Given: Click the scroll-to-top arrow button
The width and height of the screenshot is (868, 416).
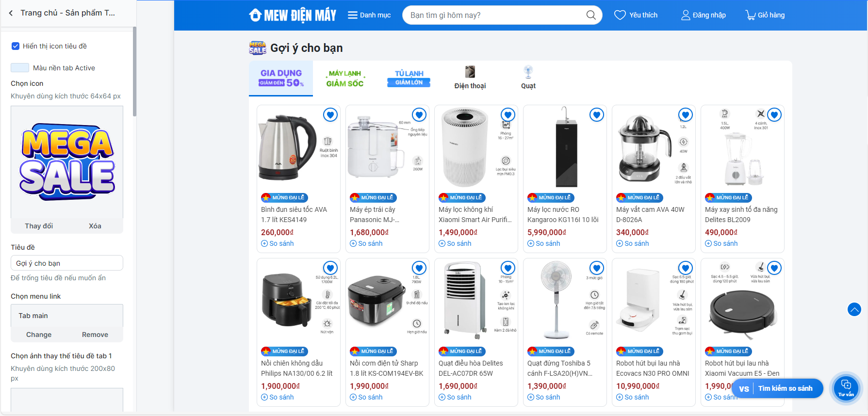Looking at the screenshot, I should click(x=854, y=309).
